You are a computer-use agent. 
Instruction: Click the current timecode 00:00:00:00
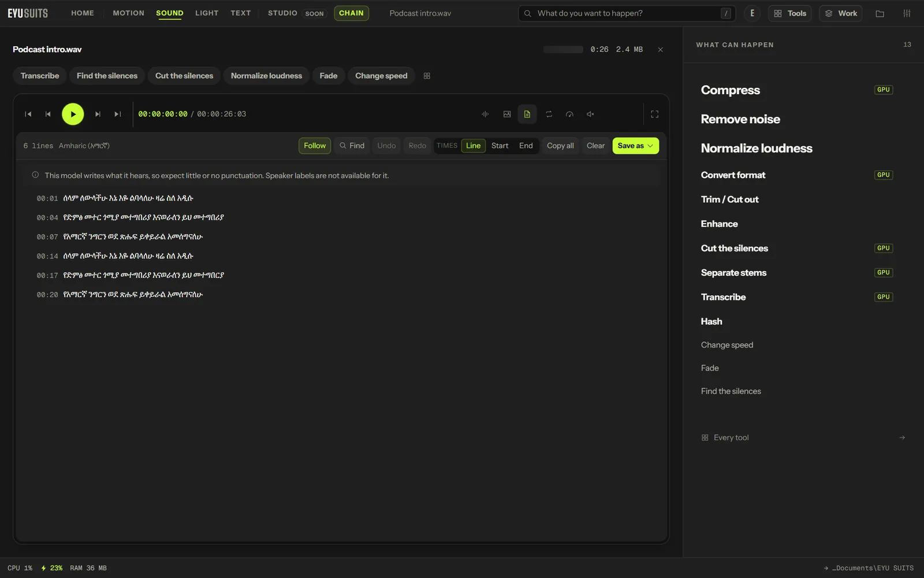point(163,114)
